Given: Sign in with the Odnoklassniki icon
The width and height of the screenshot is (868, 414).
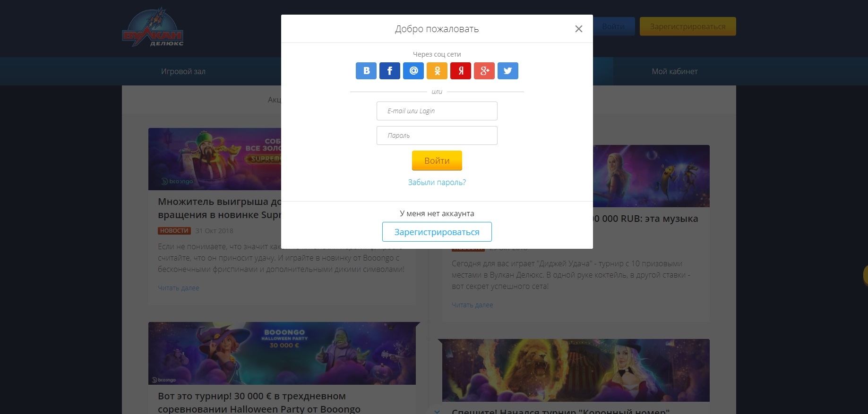Looking at the screenshot, I should pos(437,71).
